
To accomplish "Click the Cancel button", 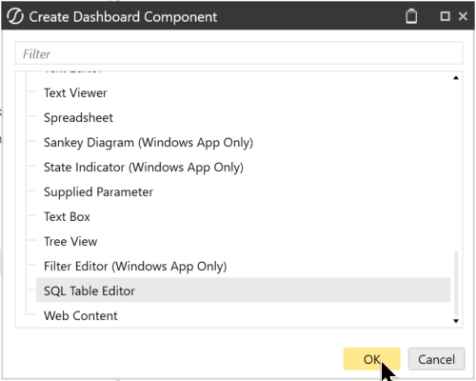I will 436,359.
